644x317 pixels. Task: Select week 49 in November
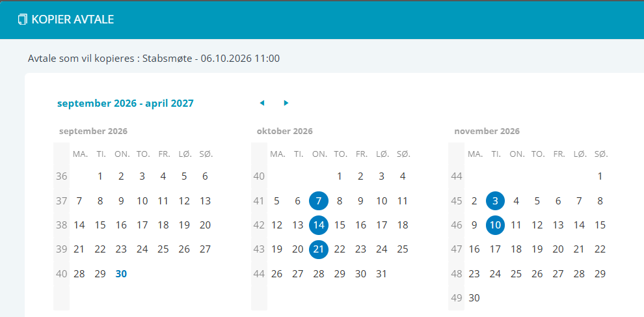456,297
